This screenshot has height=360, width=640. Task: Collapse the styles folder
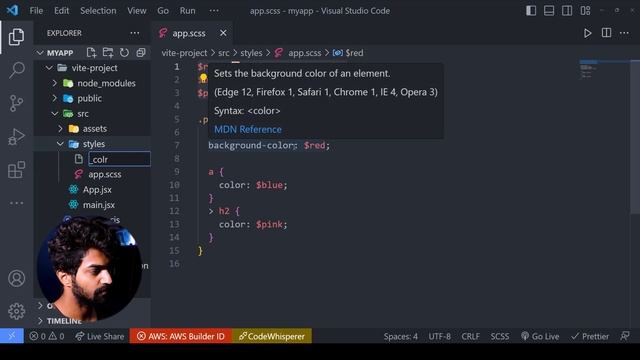click(60, 144)
